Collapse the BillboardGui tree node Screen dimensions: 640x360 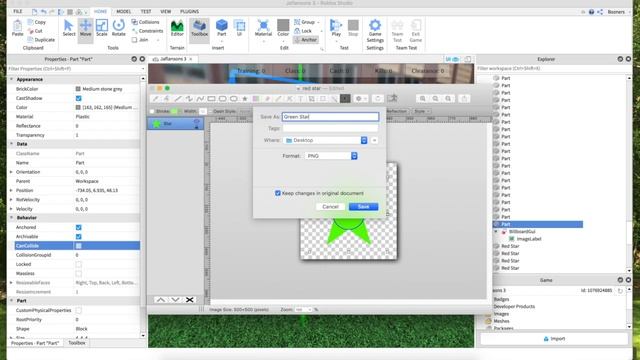pos(496,231)
